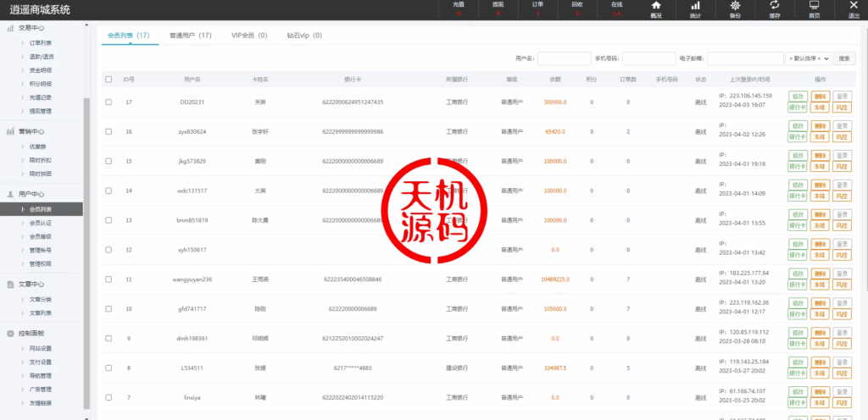The height and width of the screenshot is (420, 868).
Task: Open the 默认排序 sort dropdown
Action: tap(808, 58)
